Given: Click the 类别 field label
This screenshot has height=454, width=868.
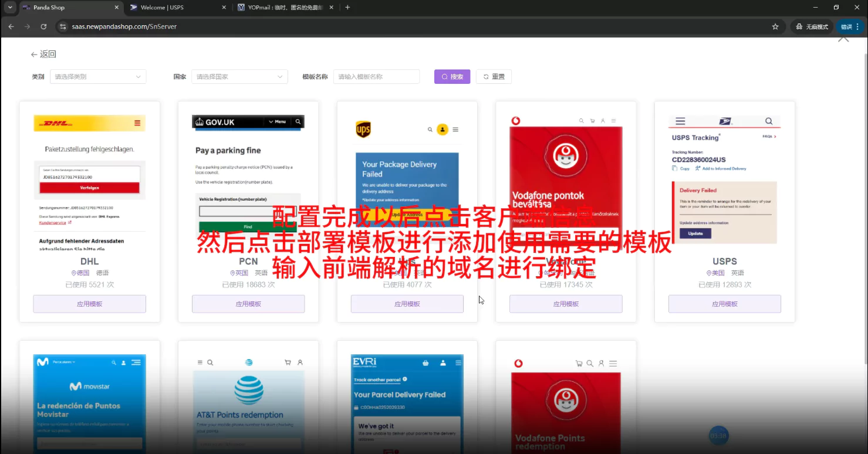Looking at the screenshot, I should [x=38, y=77].
